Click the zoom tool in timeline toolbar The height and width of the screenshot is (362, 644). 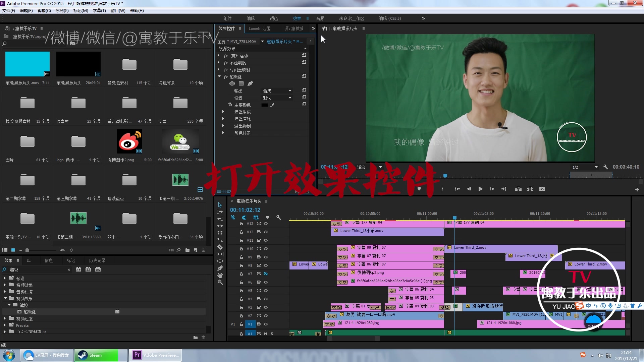220,282
